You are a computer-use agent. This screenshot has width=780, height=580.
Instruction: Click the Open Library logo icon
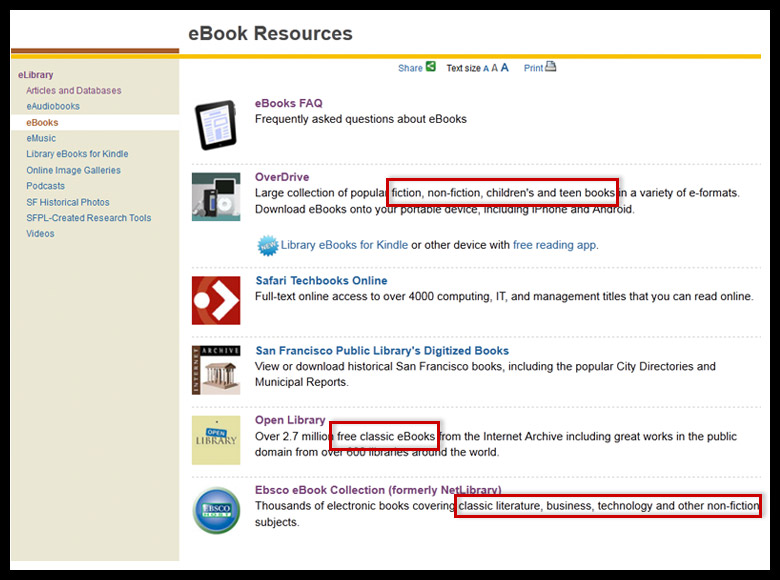coord(216,440)
